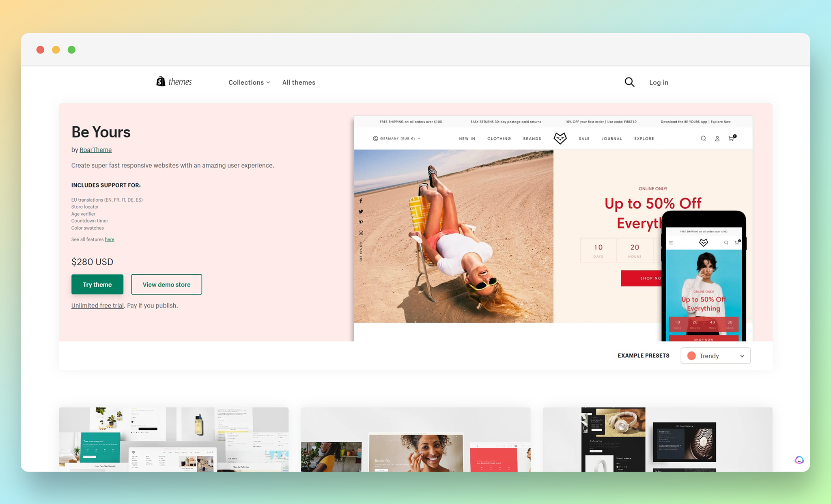Click the Shopify Themes logo

point(173,82)
